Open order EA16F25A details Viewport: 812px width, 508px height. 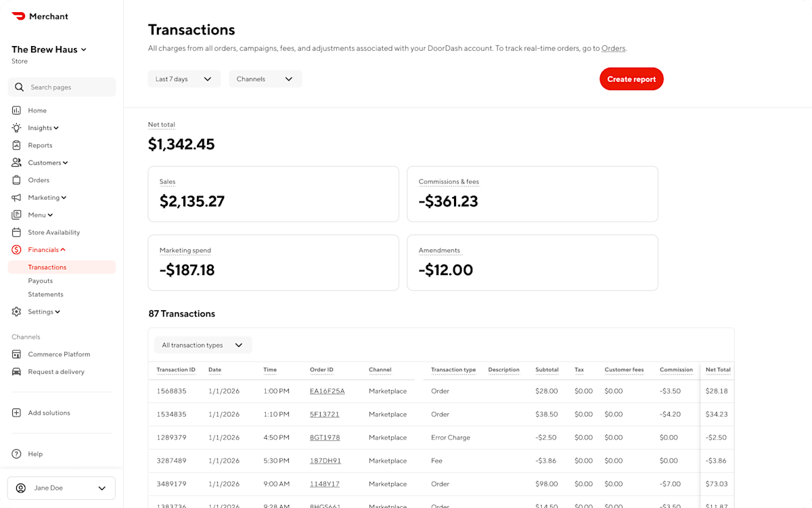coord(329,391)
